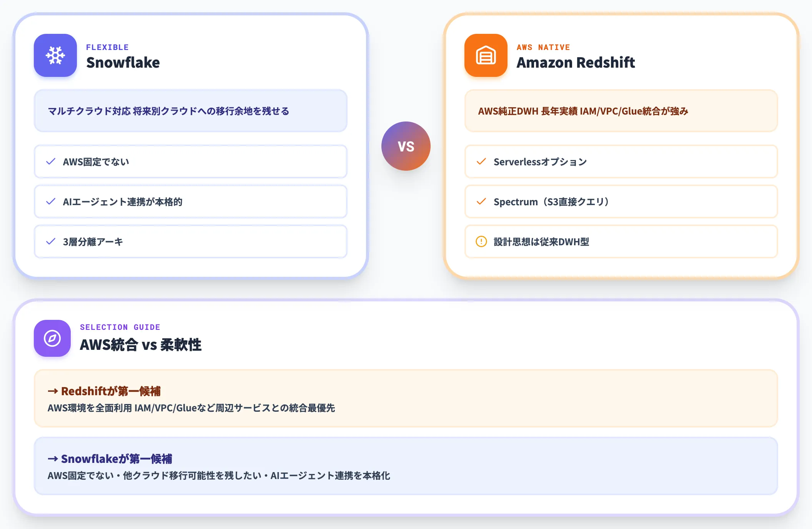Click the Spectrum（S3直接クエリ） feature text
812x529 pixels.
552,202
